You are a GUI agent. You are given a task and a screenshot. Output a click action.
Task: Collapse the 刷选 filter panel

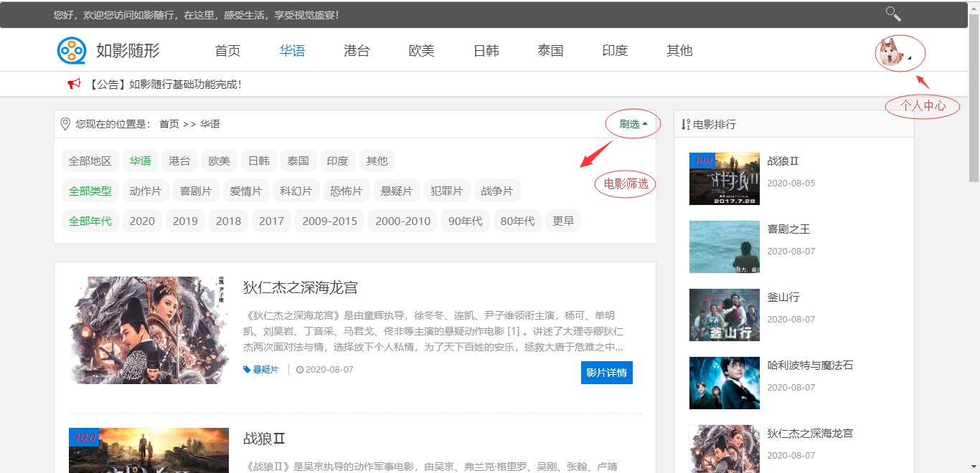tap(633, 124)
